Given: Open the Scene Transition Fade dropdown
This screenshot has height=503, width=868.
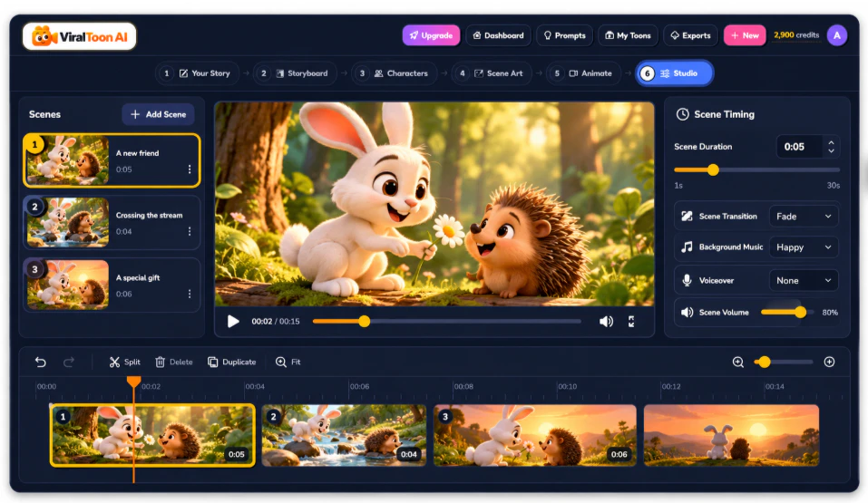Looking at the screenshot, I should click(x=804, y=217).
